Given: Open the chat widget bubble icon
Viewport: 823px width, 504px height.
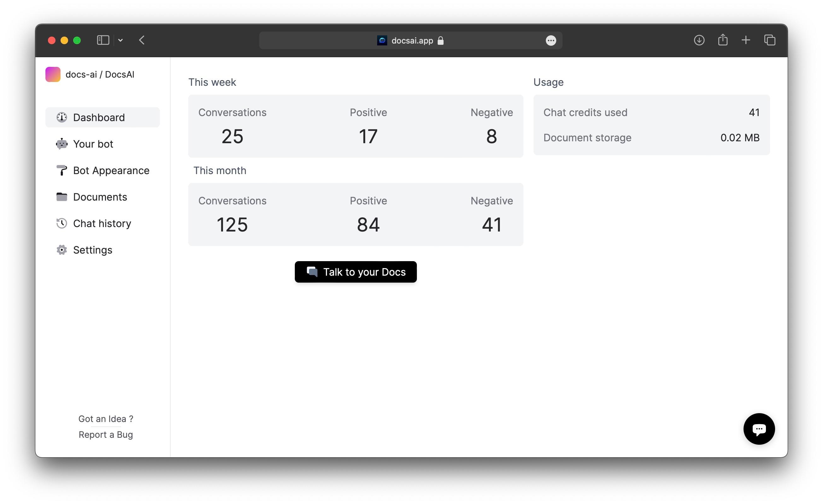Looking at the screenshot, I should coord(759,429).
